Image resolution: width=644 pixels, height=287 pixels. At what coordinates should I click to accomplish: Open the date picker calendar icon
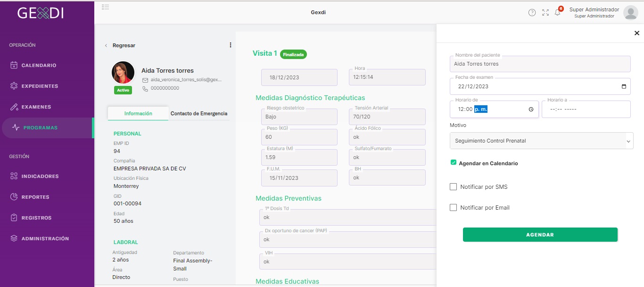click(624, 86)
